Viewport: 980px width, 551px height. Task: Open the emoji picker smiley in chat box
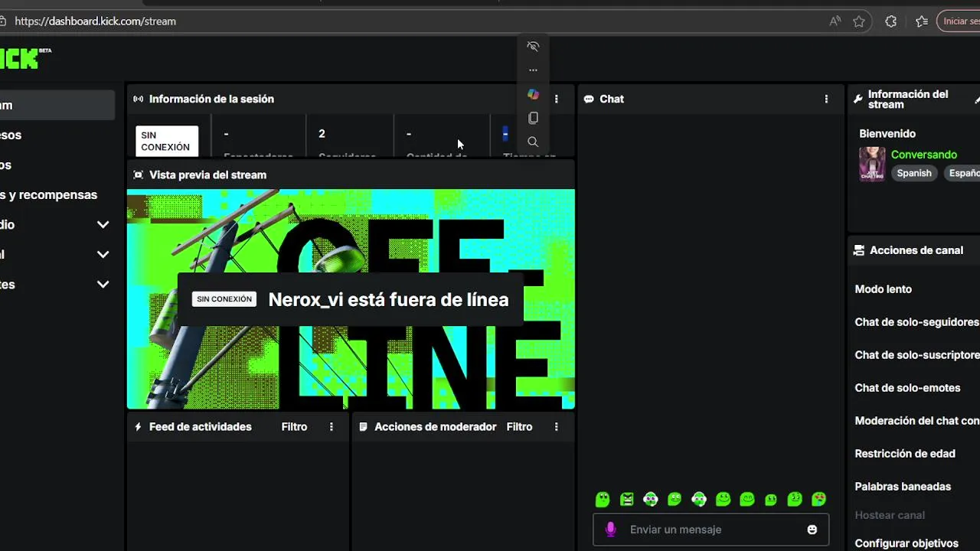coord(812,530)
